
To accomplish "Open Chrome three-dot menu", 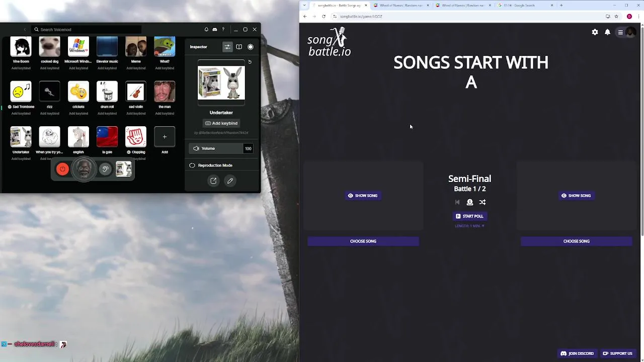I will click(638, 16).
